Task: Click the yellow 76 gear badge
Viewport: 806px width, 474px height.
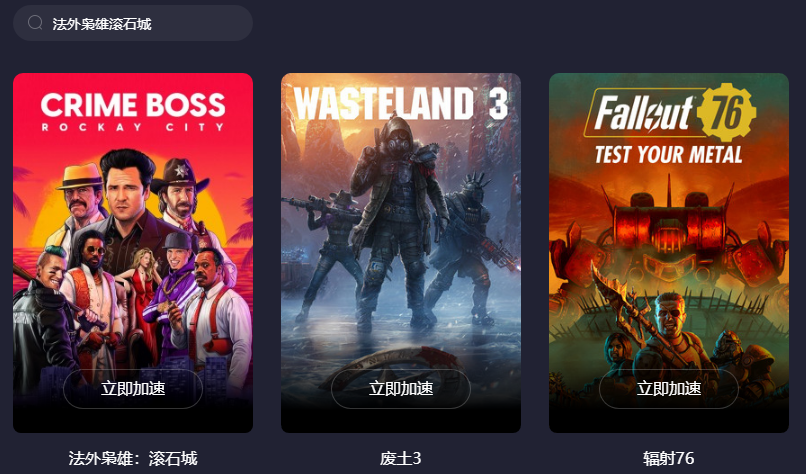Action: pyautogui.click(x=726, y=113)
